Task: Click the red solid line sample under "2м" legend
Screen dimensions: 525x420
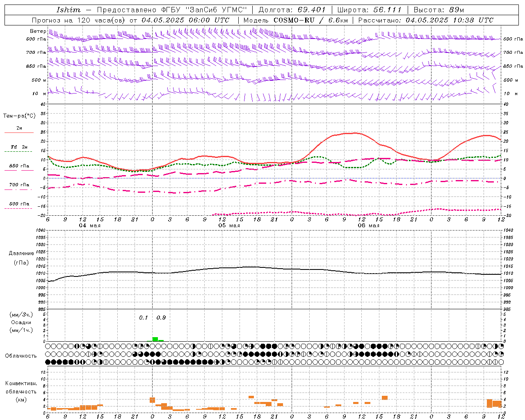Action: [x=19, y=132]
